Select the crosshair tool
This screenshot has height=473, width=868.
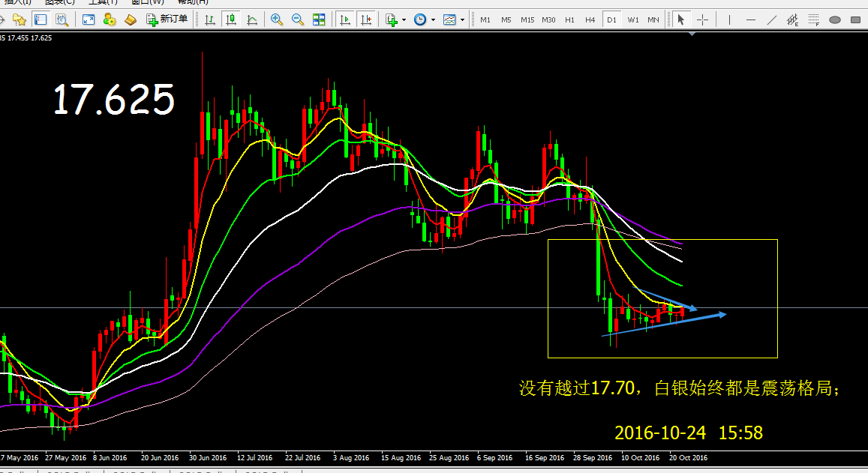702,20
